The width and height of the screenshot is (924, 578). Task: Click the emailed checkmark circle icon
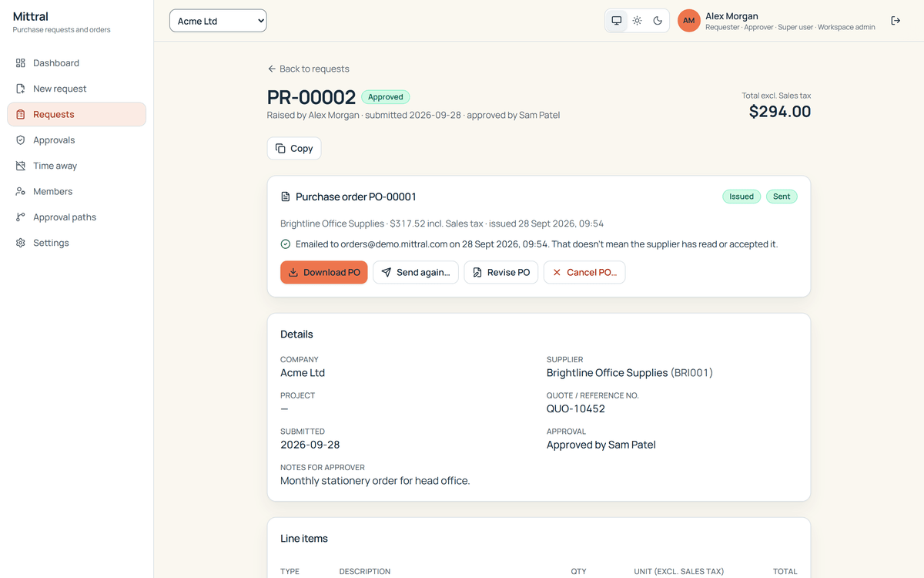point(286,244)
